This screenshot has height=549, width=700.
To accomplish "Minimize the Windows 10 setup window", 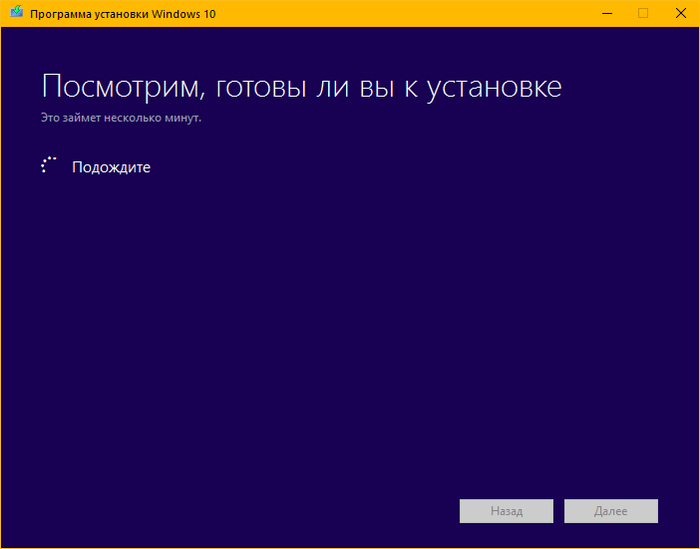I will click(607, 13).
